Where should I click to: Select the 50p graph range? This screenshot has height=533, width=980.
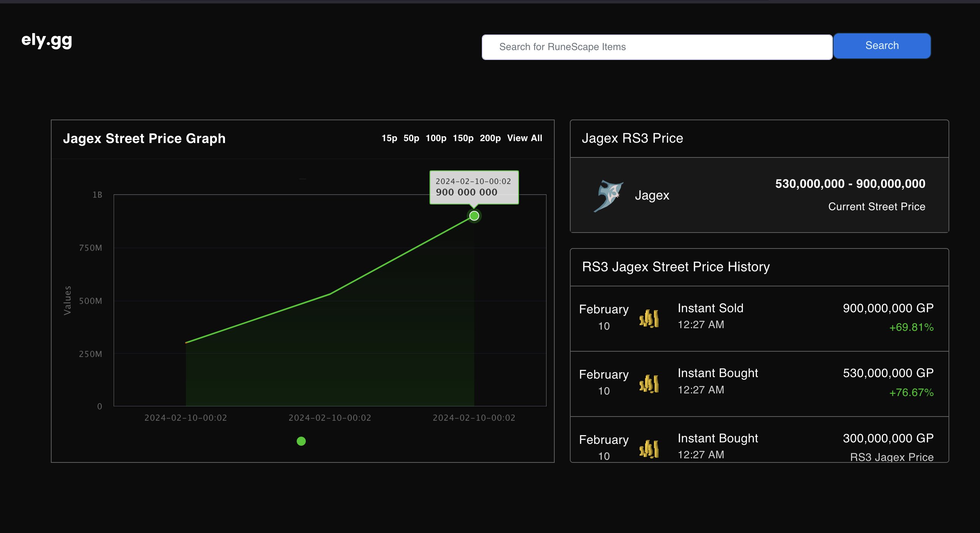pyautogui.click(x=411, y=138)
